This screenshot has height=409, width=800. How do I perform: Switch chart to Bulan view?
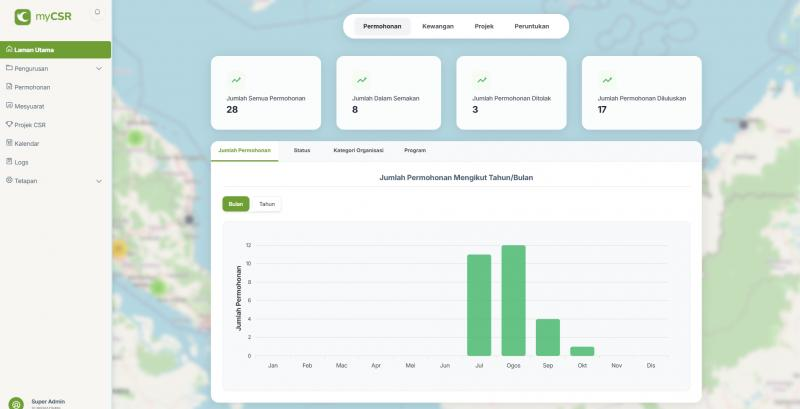click(x=236, y=204)
